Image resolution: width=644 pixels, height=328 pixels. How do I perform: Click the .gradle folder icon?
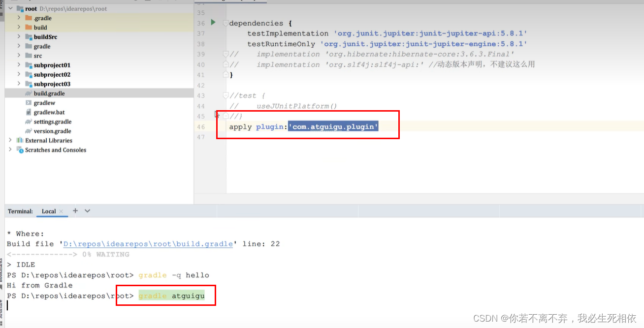click(x=29, y=18)
